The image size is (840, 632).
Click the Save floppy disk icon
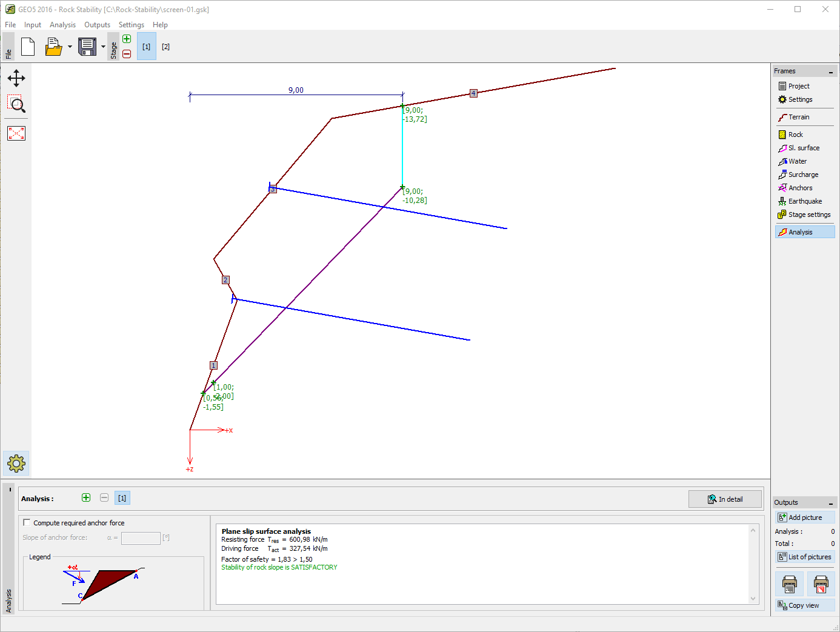87,47
